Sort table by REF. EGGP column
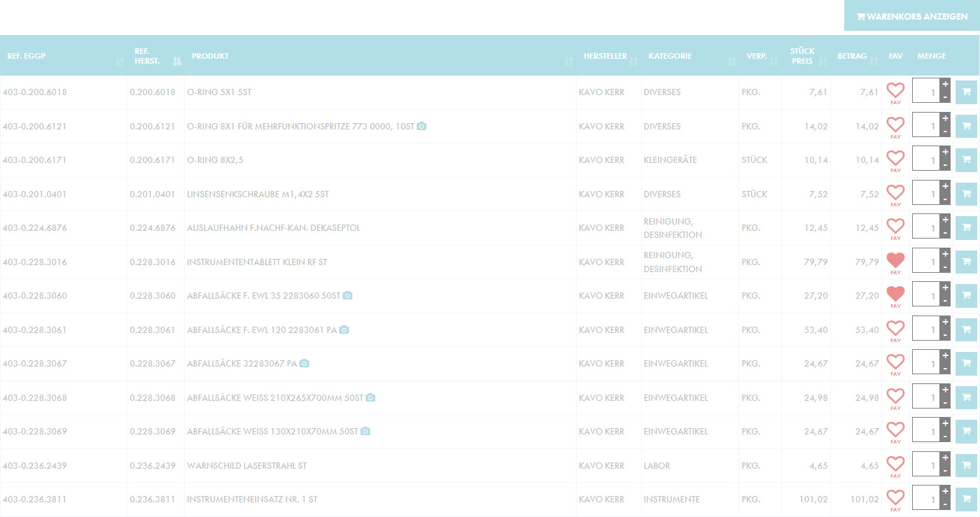The width and height of the screenshot is (980, 517). pos(64,56)
